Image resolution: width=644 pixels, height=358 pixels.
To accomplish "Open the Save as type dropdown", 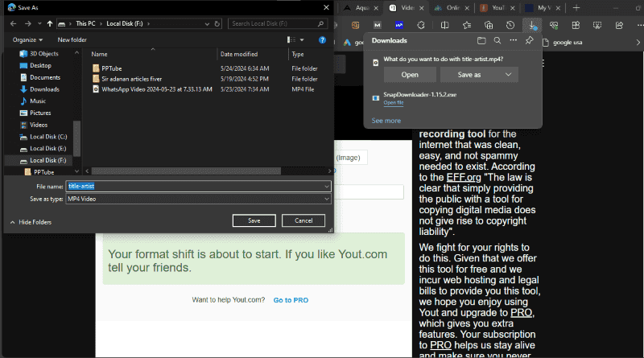I will pos(197,199).
